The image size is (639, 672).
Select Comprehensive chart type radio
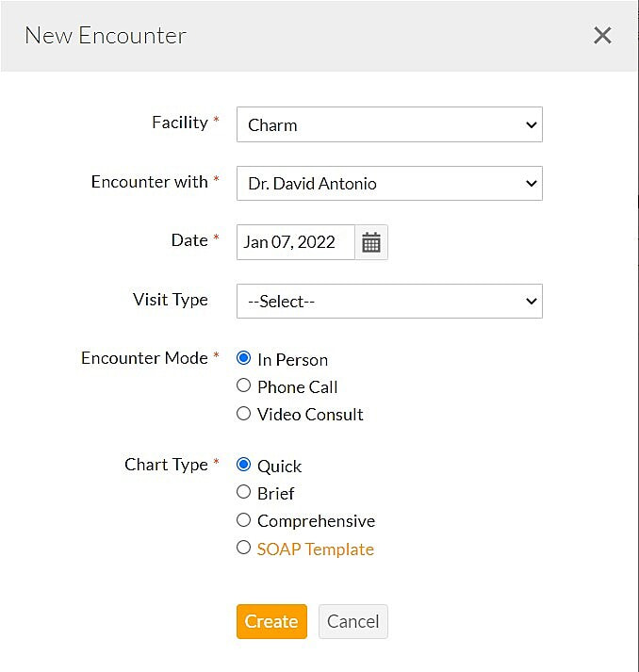pos(244,519)
